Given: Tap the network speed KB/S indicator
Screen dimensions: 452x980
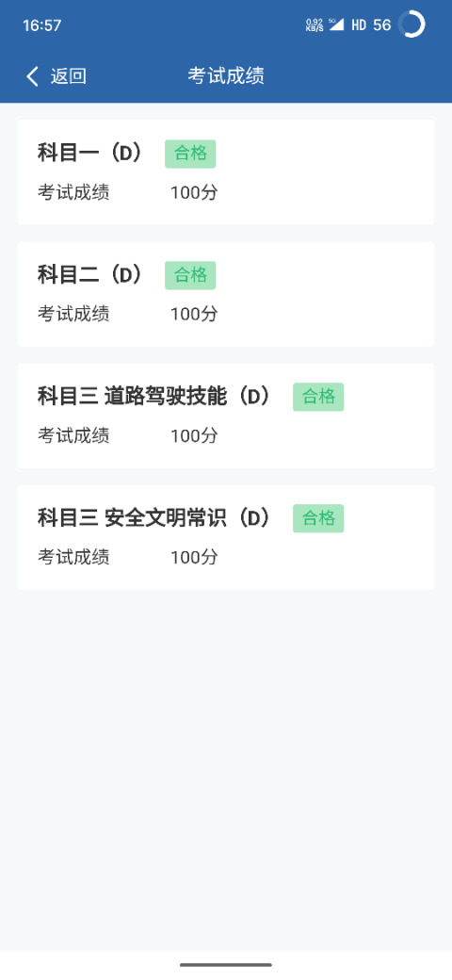Looking at the screenshot, I should tap(315, 25).
